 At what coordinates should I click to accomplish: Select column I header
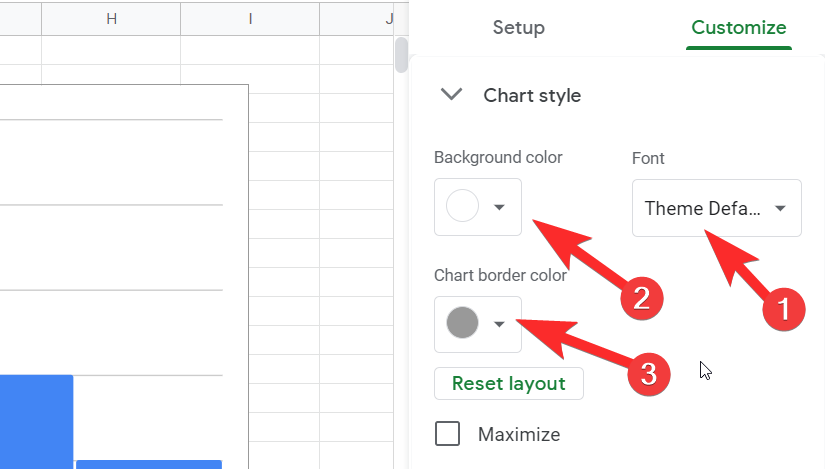[250, 19]
